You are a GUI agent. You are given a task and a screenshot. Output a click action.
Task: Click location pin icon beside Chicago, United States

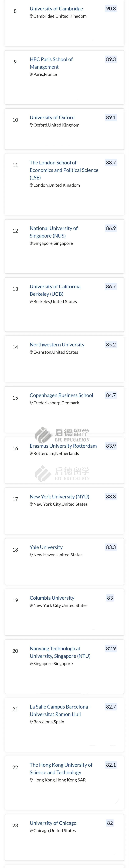(x=31, y=831)
